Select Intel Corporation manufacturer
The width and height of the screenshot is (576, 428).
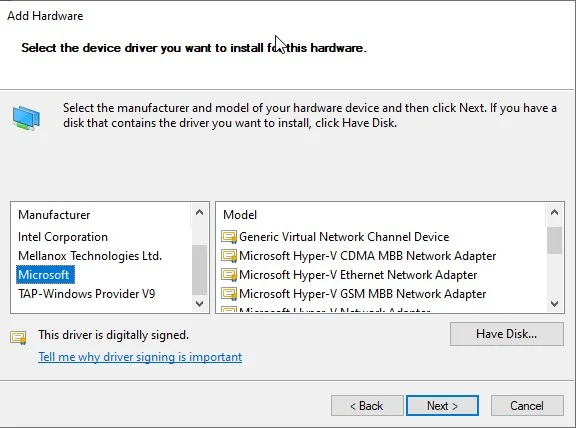(x=63, y=237)
